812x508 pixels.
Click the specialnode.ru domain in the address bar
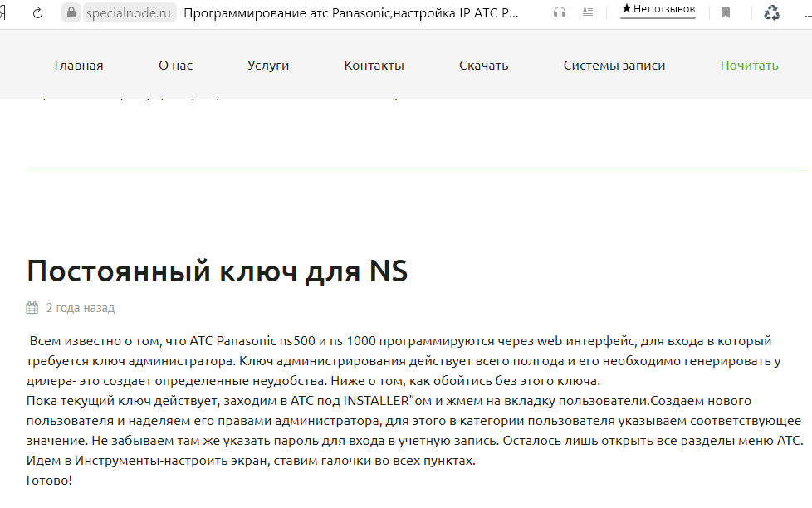[129, 13]
